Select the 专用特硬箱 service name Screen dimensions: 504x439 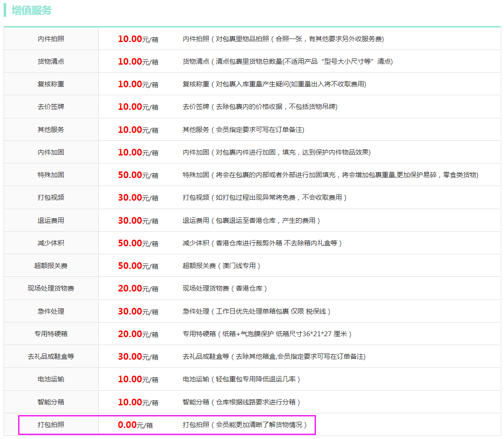(x=51, y=334)
